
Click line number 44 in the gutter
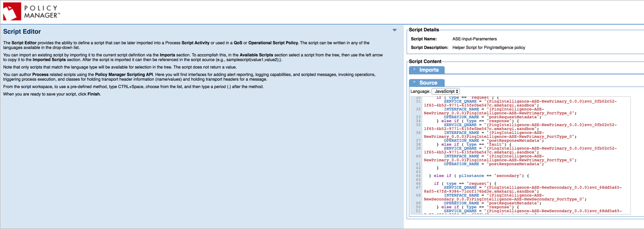click(x=418, y=176)
